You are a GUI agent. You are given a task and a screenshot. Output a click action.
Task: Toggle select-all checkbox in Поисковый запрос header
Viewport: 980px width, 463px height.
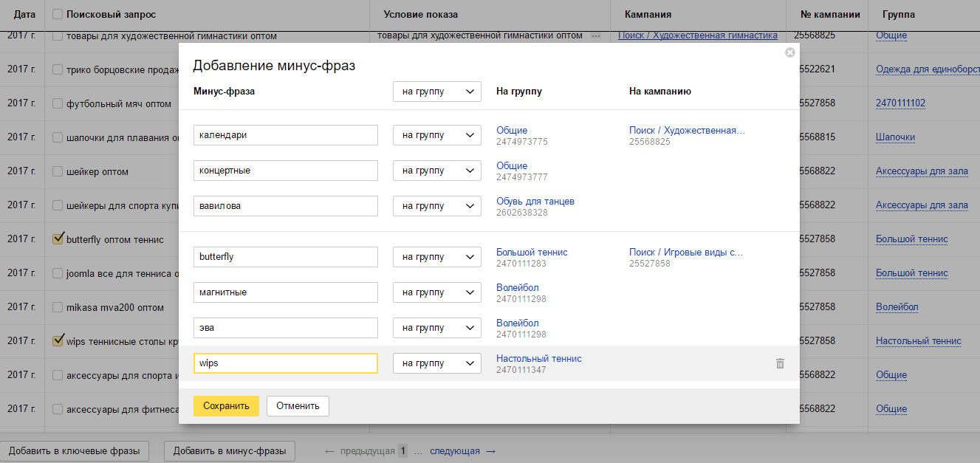[58, 15]
